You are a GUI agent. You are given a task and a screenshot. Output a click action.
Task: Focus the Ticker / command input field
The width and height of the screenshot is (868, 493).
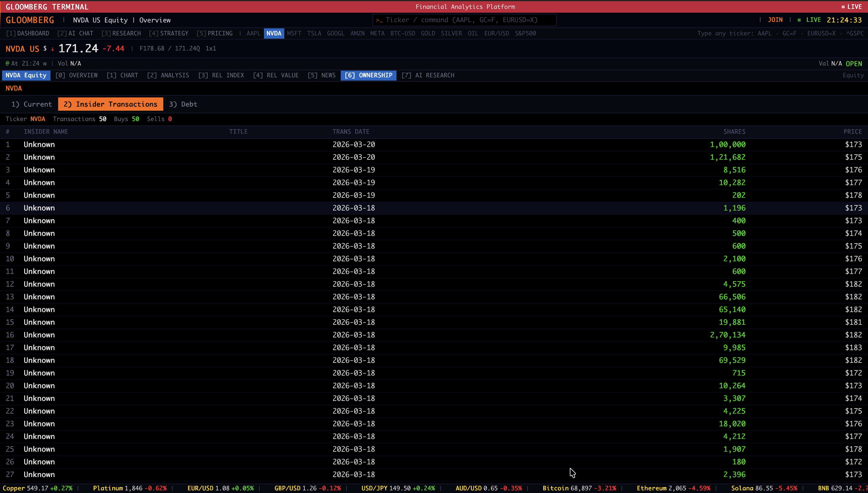point(464,20)
